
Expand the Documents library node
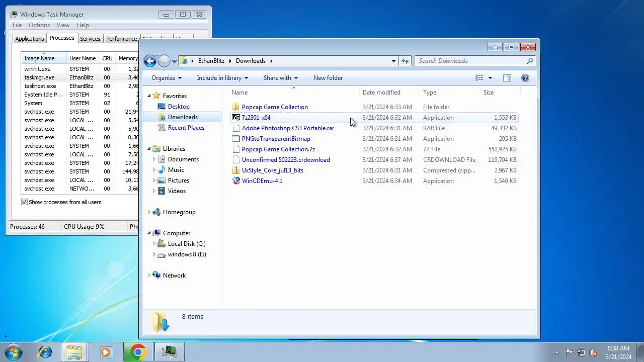coord(154,159)
